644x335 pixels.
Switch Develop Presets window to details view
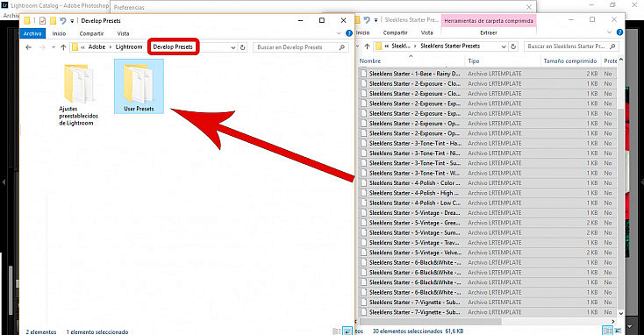[x=336, y=331]
